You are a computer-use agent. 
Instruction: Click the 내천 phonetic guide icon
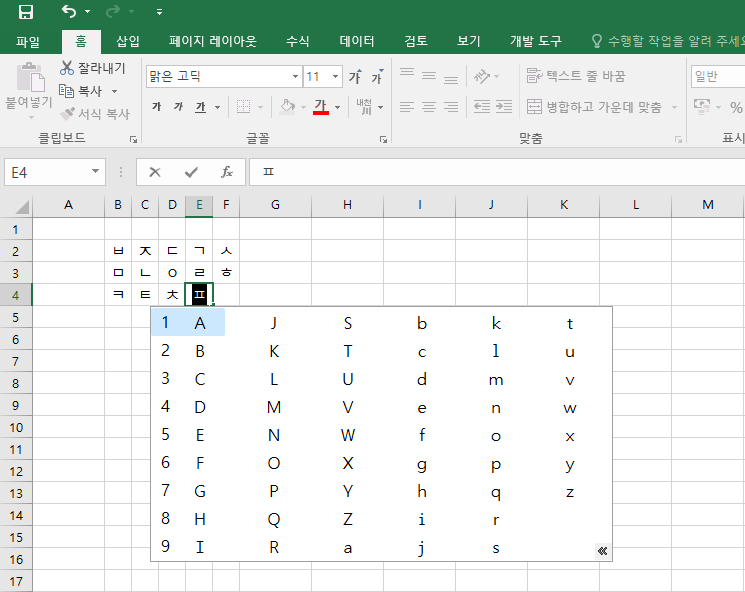point(365,107)
